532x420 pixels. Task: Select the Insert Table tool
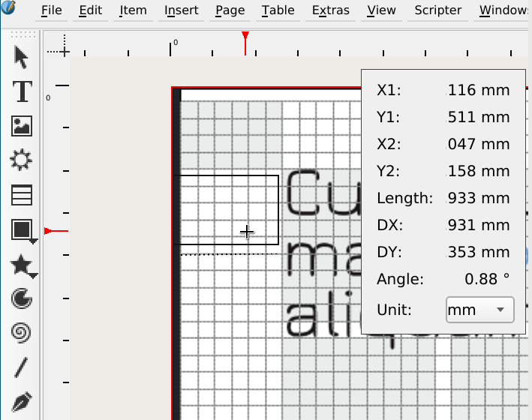click(x=22, y=195)
